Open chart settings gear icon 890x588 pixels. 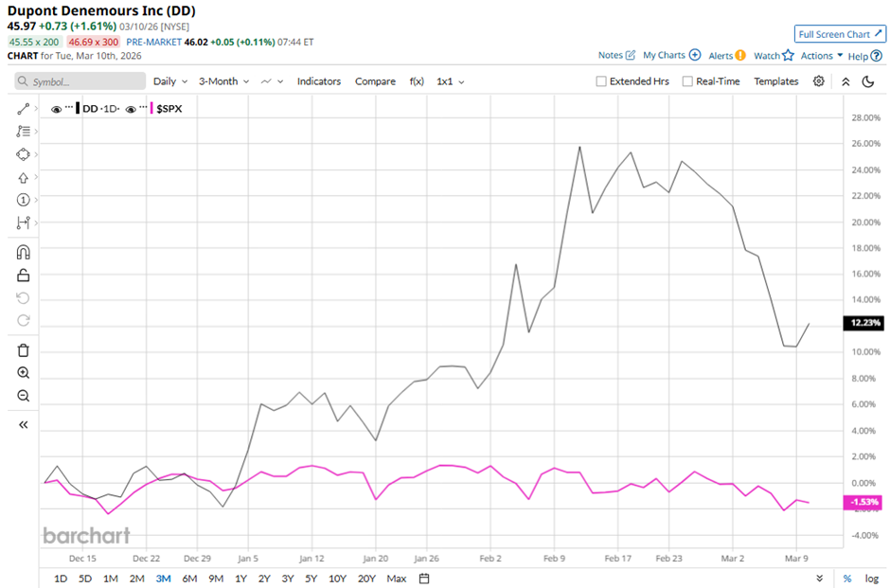[819, 81]
